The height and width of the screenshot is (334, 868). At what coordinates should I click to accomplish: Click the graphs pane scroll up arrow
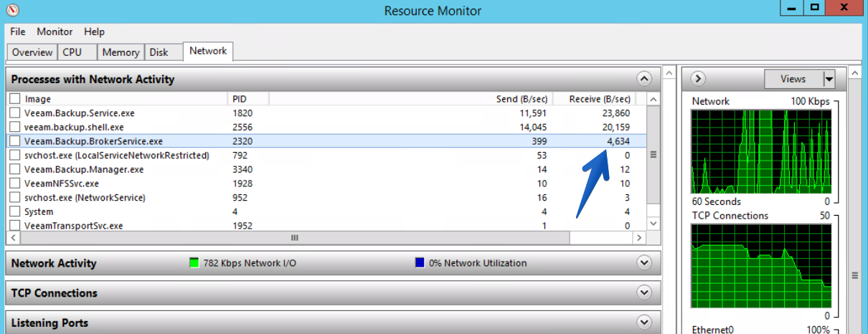click(854, 72)
